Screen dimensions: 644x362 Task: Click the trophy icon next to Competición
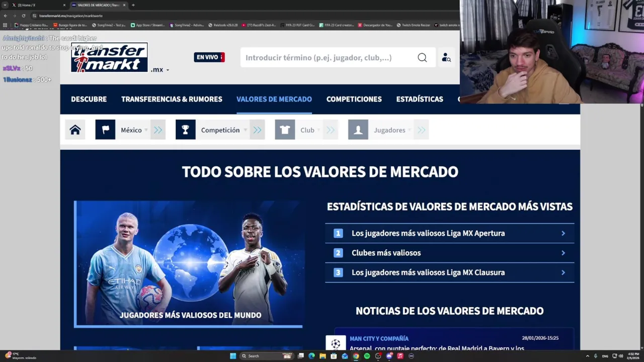185,130
